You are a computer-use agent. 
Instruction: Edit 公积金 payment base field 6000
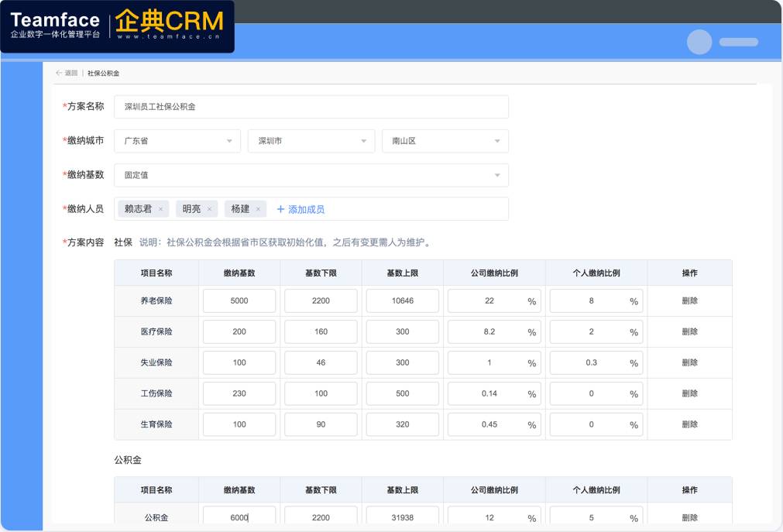tap(239, 515)
